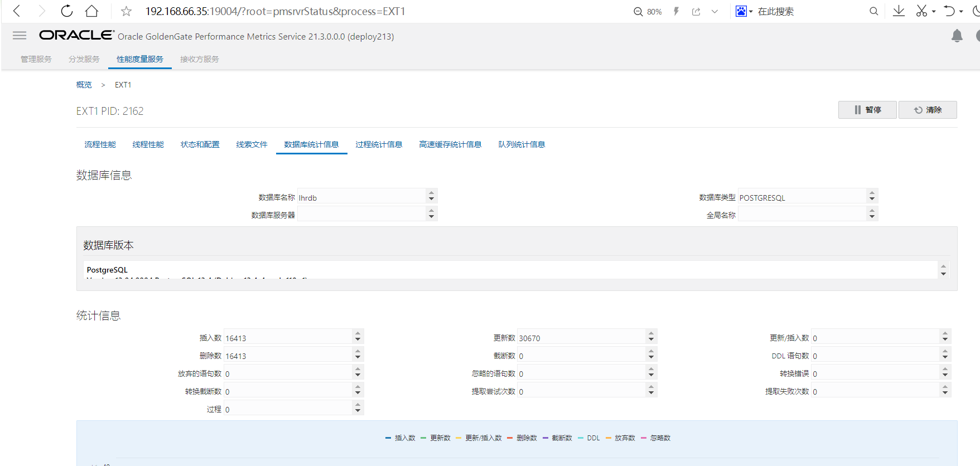The height and width of the screenshot is (466, 980).
Task: Click the DDL 语句数 field stepper arrows
Action: tap(945, 354)
